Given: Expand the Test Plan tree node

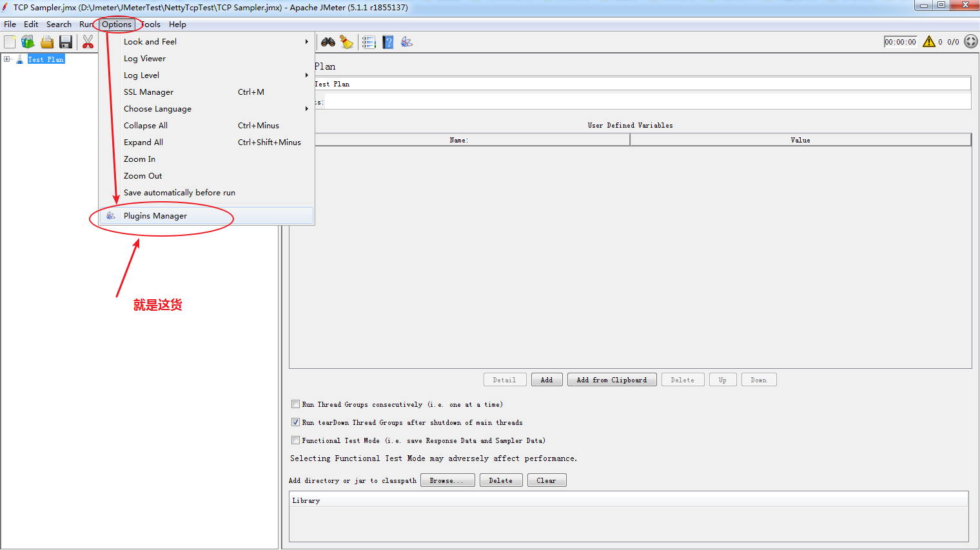Looking at the screenshot, I should [7, 59].
